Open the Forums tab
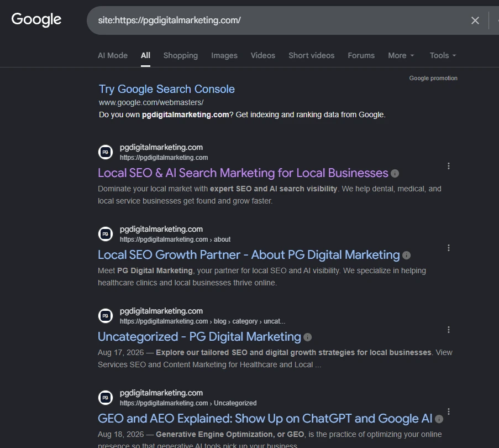Viewport: 499px width, 448px height. pyautogui.click(x=361, y=55)
